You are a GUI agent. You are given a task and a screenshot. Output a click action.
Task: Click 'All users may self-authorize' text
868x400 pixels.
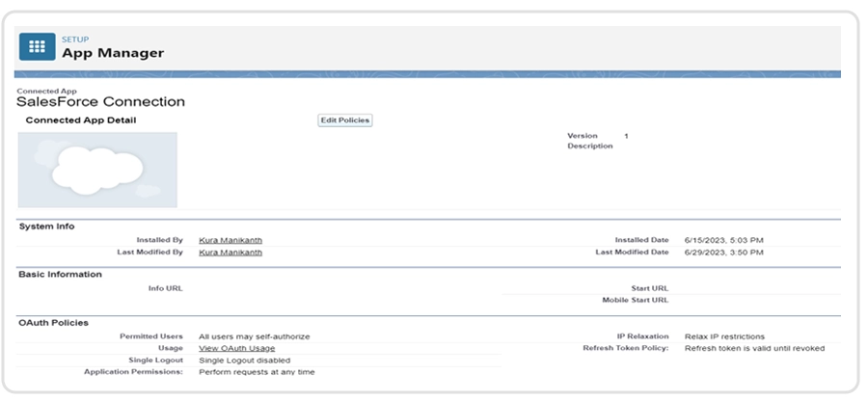[254, 336]
